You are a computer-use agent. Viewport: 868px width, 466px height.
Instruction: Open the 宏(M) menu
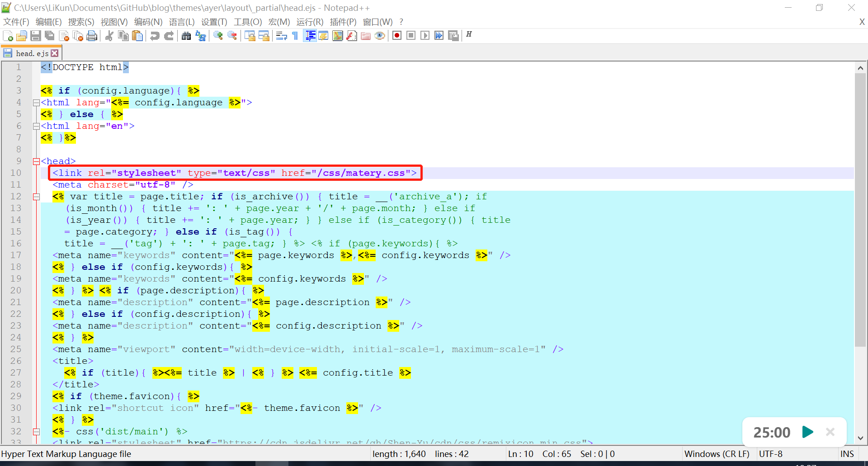point(279,22)
